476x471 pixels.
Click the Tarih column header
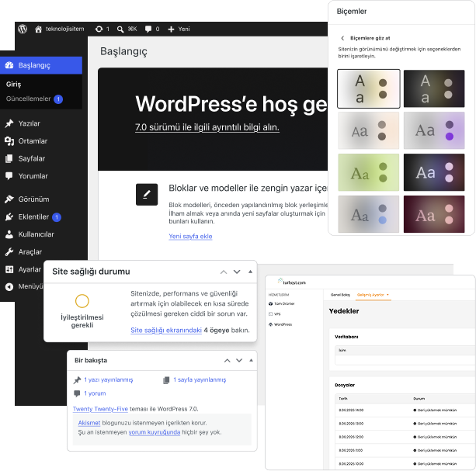(x=343, y=399)
